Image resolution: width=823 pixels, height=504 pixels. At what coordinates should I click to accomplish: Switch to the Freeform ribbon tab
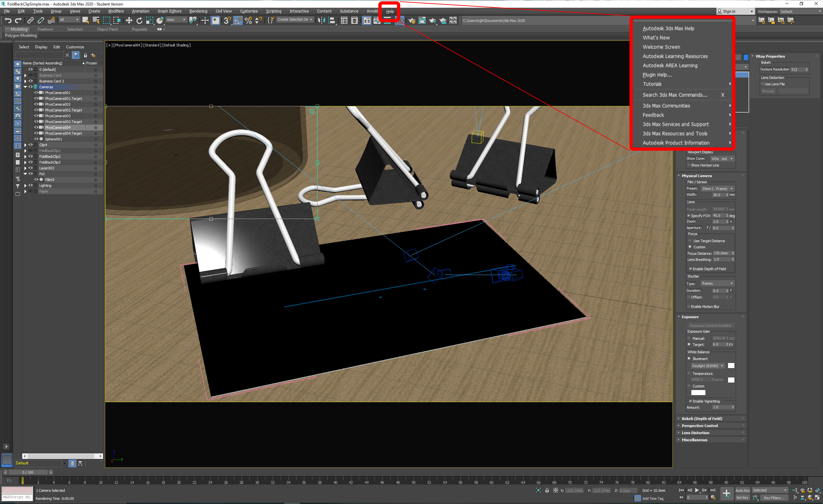tap(45, 29)
